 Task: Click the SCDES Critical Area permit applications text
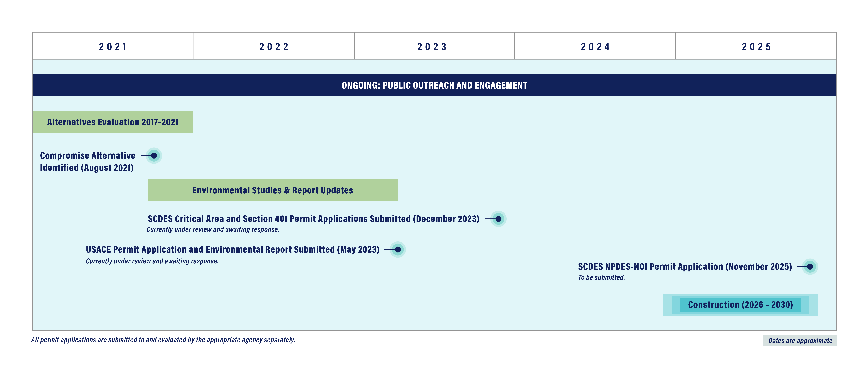[x=313, y=219]
